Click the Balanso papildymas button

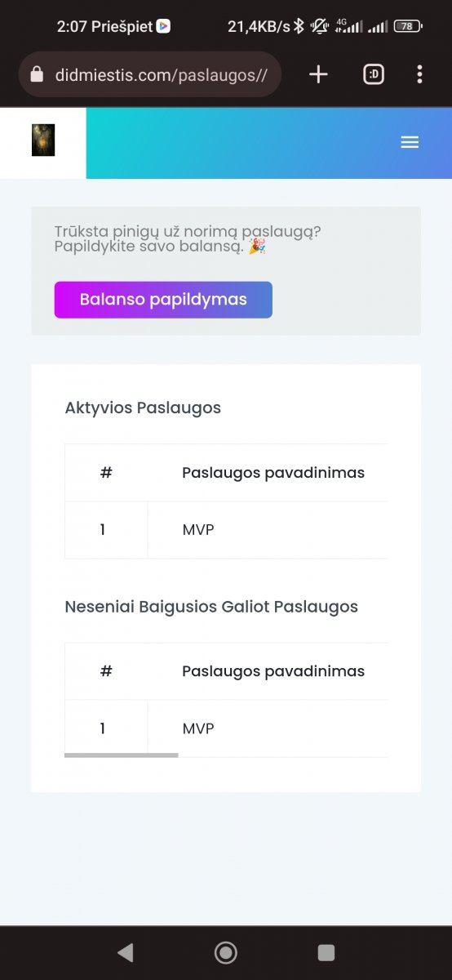[x=163, y=300]
